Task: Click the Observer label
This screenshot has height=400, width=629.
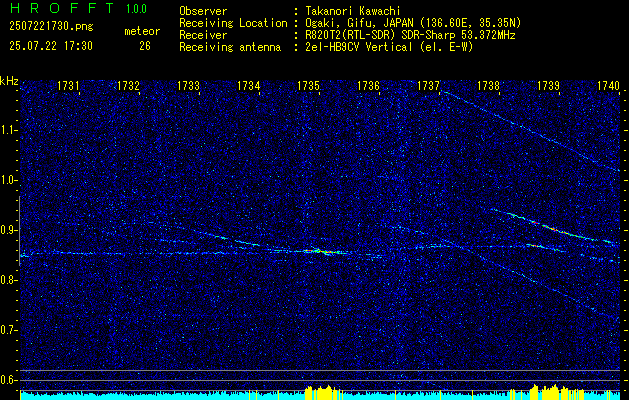Action: pos(203,11)
